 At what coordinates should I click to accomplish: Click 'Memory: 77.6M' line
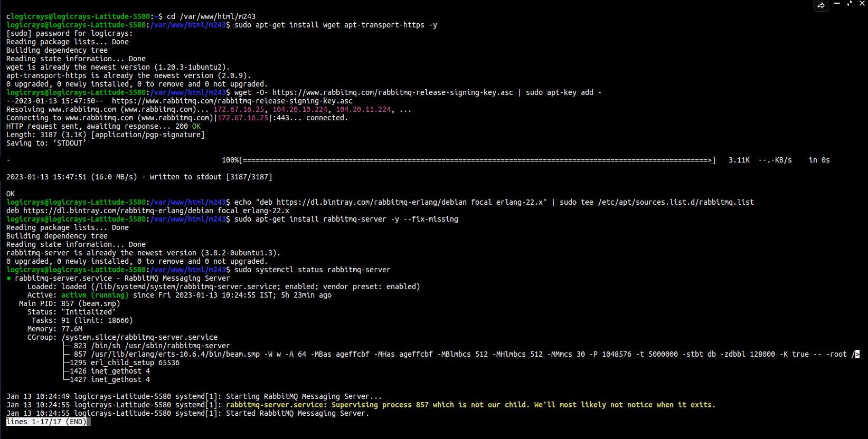coord(55,329)
